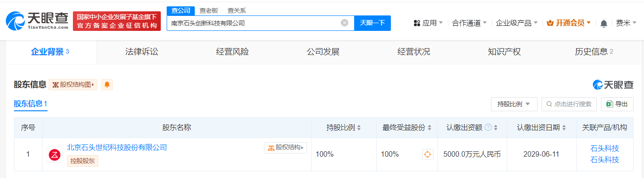This screenshot has width=644, height=178.
Task: Click the TianYanCha logo in the header
Action: pos(37,20)
